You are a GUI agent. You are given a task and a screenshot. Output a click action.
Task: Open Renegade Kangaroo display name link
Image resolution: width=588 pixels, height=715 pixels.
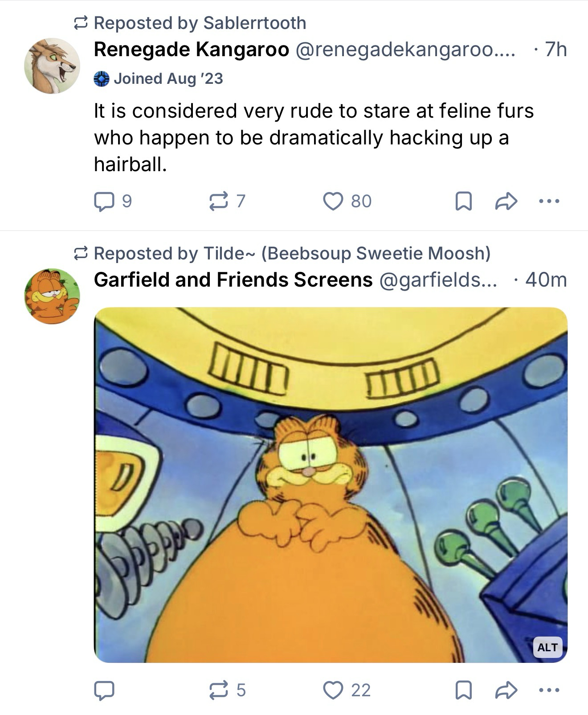point(192,49)
